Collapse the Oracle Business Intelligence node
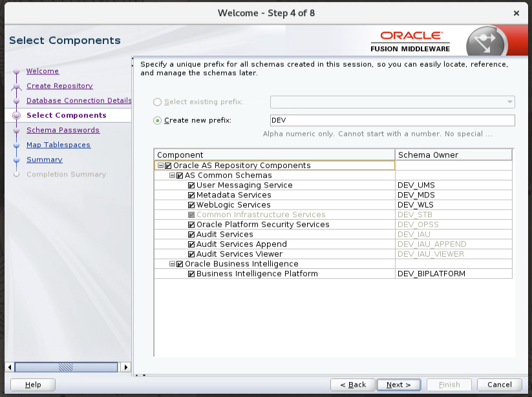 click(173, 264)
